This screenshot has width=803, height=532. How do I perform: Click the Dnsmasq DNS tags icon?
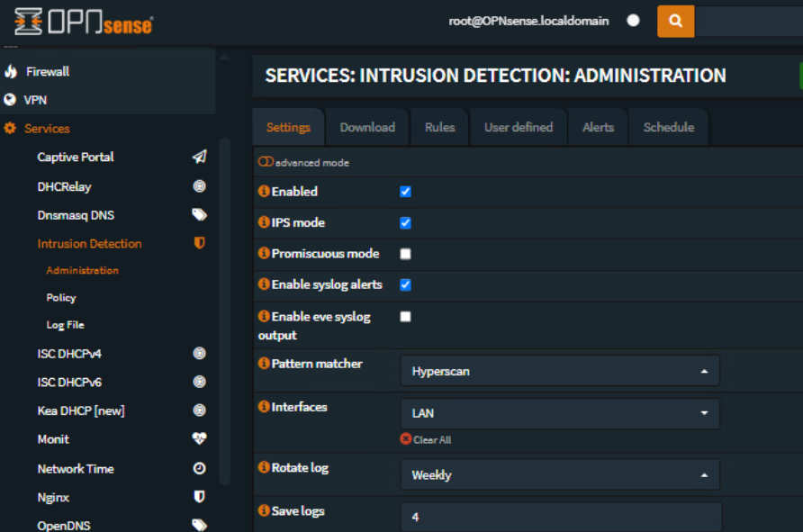pyautogui.click(x=199, y=214)
